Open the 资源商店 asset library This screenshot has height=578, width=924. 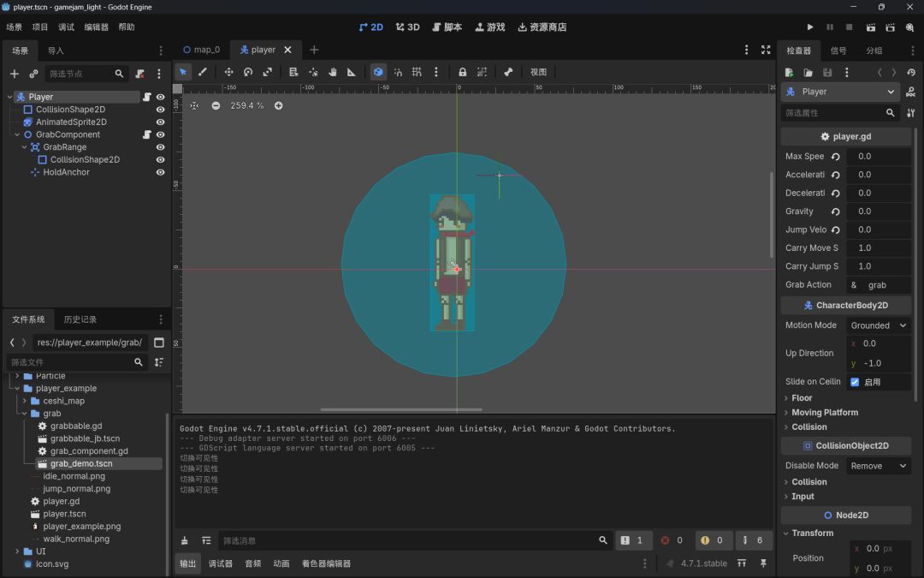(542, 27)
